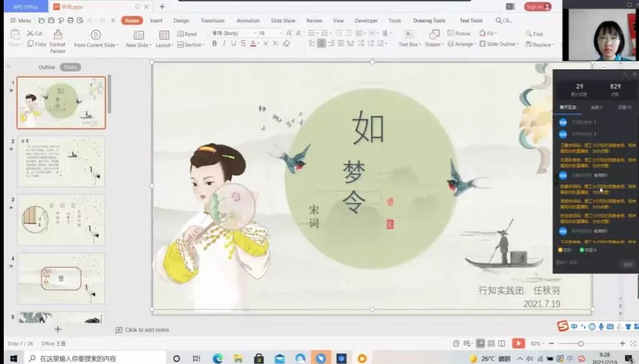Switch to Slide Sorter view icon
The height and width of the screenshot is (364, 639).
[x=491, y=344]
